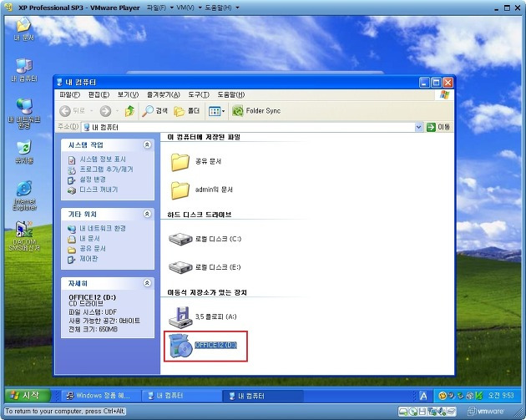Open the 도구(T) menu
The image size is (526, 420).
[x=199, y=95]
